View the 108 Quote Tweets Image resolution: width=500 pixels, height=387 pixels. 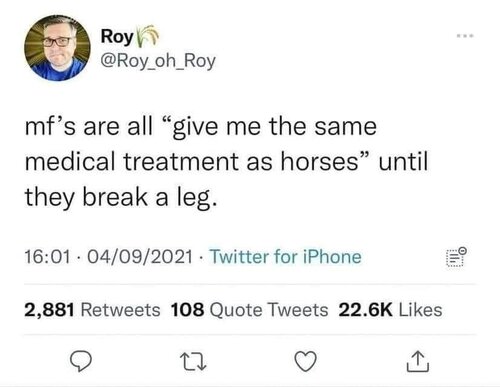[250, 310]
